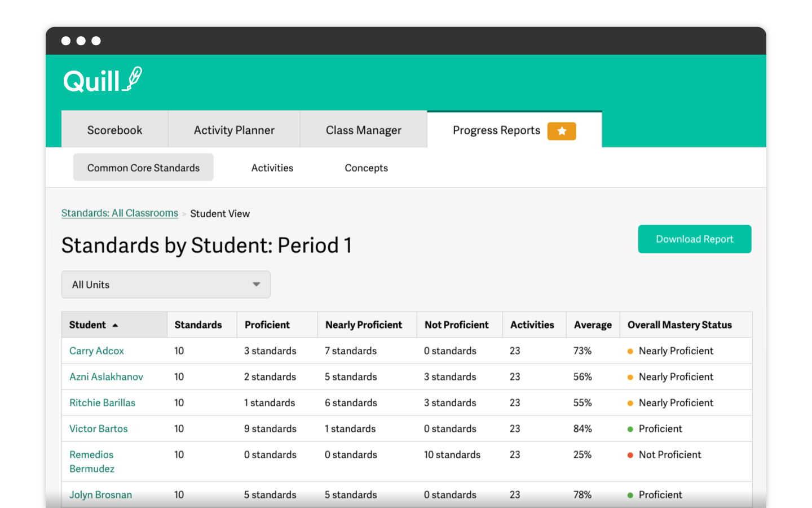Select the Common Core Standards sub-tab
812x508 pixels.
143,168
